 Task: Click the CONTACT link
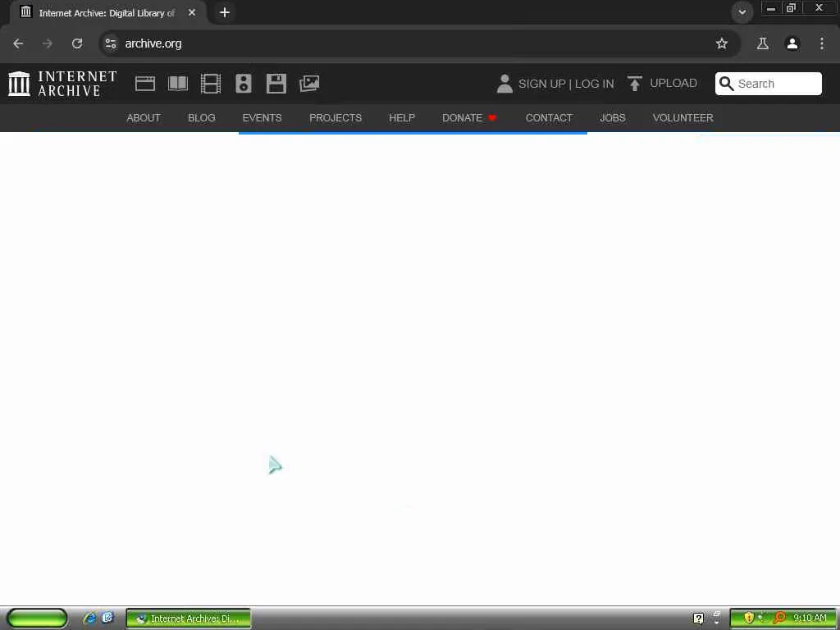549,118
